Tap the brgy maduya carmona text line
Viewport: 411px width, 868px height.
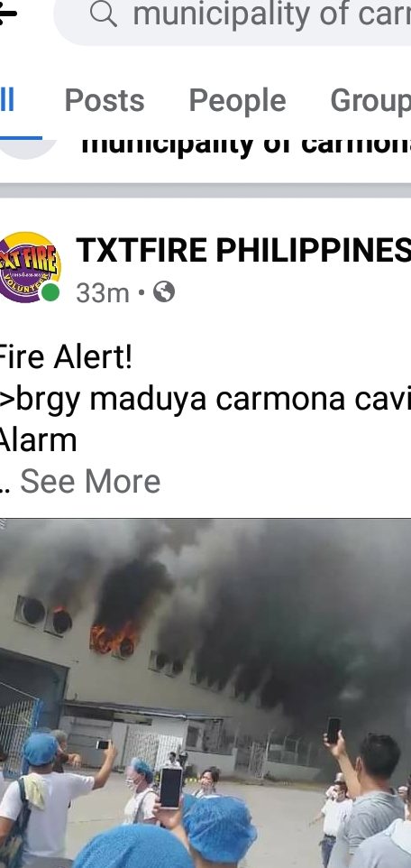(205, 399)
